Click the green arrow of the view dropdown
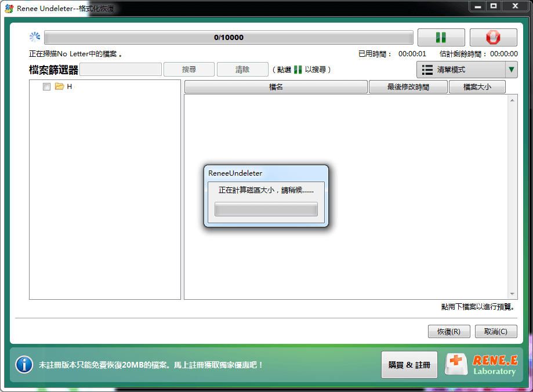The width and height of the screenshot is (533, 392). (511, 70)
